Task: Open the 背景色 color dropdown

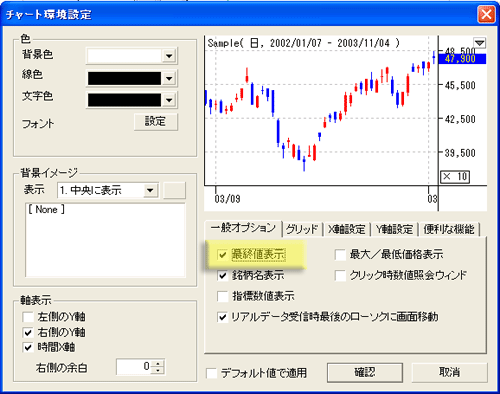Action: 169,56
